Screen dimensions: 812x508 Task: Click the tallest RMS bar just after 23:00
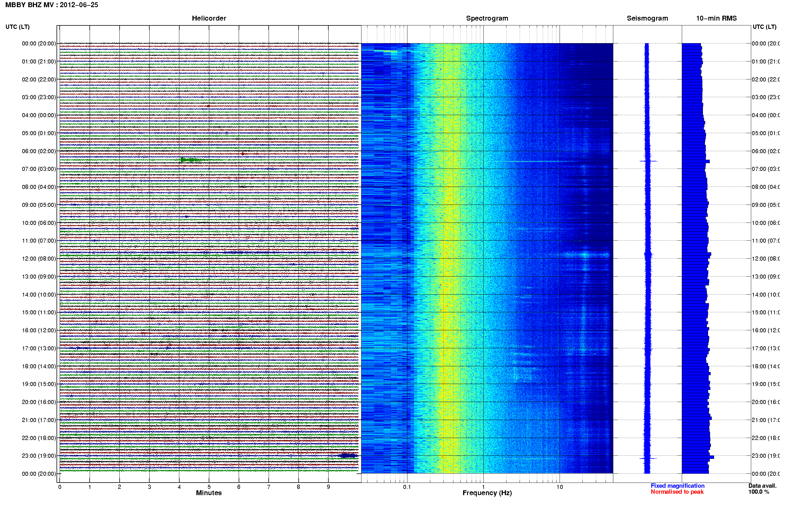click(698, 457)
